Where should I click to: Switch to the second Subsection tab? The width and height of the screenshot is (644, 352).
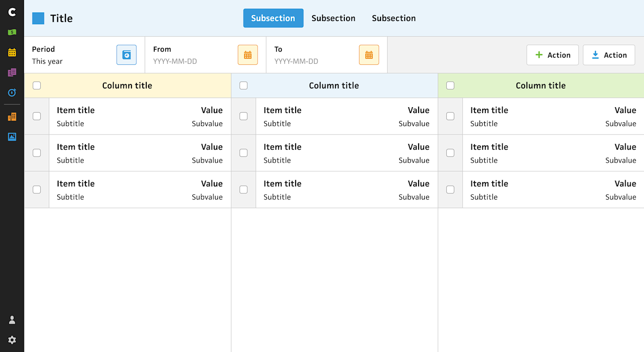333,18
